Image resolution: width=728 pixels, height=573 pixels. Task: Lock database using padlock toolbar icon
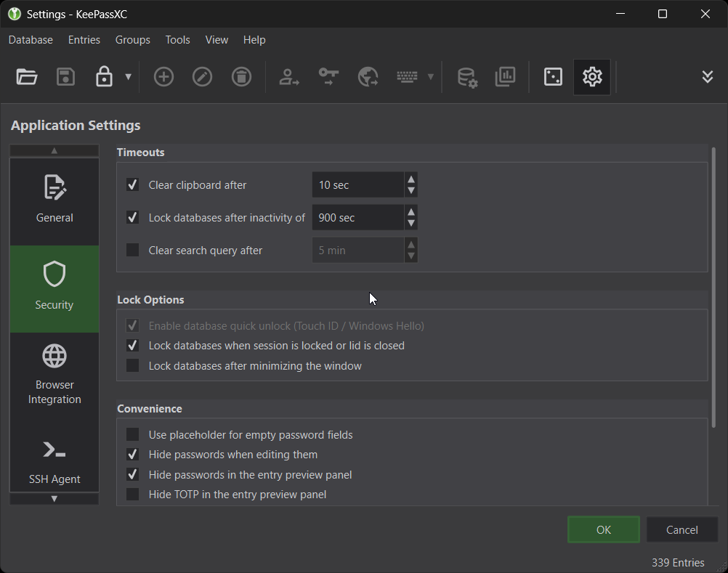tap(104, 76)
